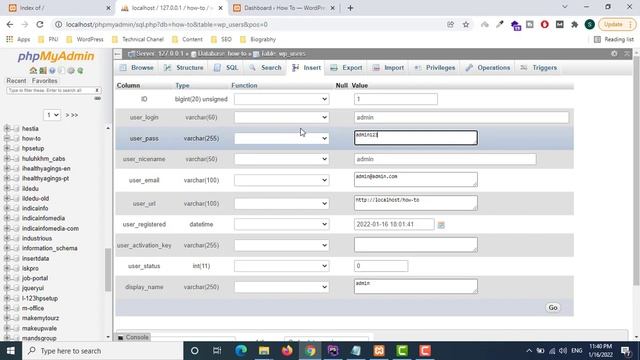Open Dashboard How To WordPress tab
This screenshot has height=360, width=640.
283,8
